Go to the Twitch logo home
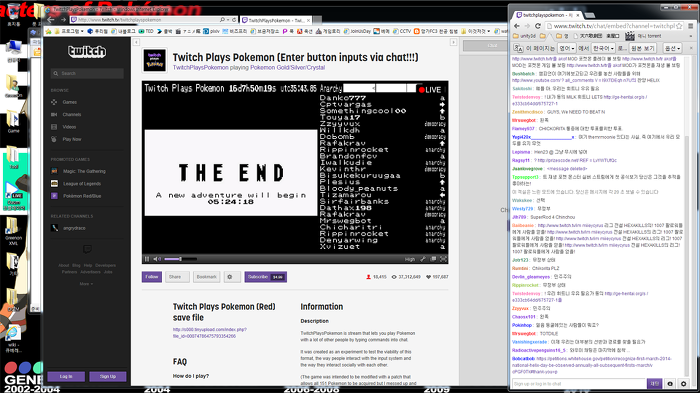Screen dimensions: 700x393 [87, 52]
